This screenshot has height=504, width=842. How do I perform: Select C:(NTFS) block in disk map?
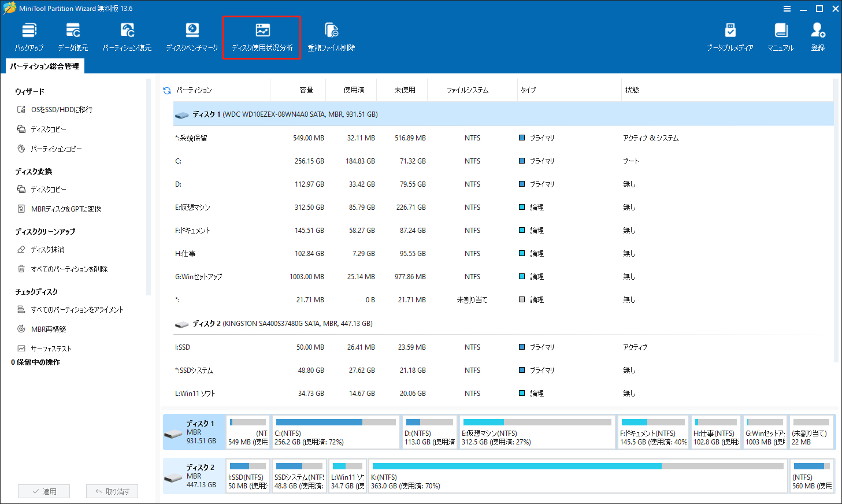pos(336,432)
